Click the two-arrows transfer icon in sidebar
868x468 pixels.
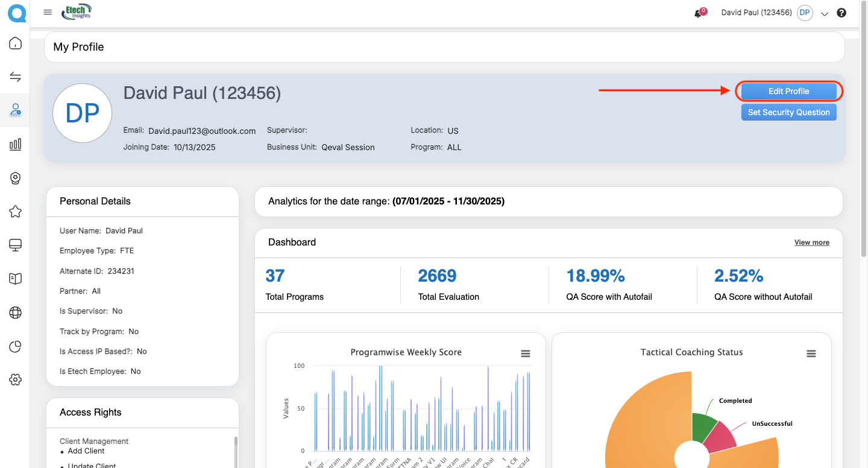[16, 77]
